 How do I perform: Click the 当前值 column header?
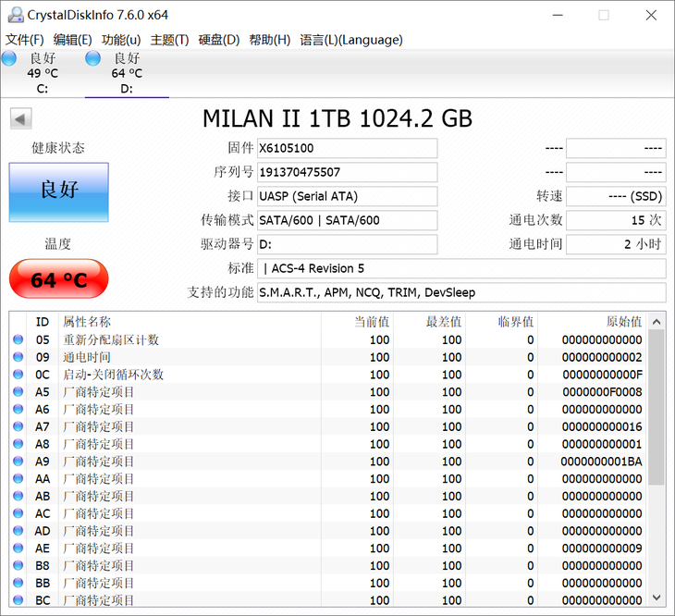(357, 322)
